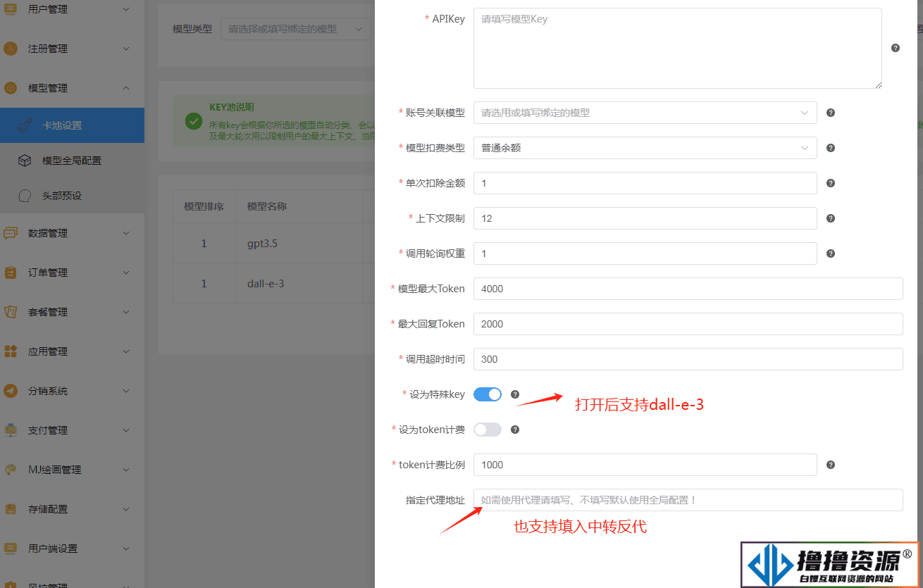This screenshot has width=923, height=588.
Task: Open 账号关联模型 dropdown
Action: pyautogui.click(x=645, y=113)
